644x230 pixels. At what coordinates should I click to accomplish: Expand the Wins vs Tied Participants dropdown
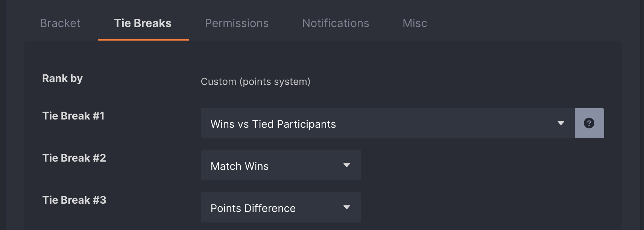387,123
